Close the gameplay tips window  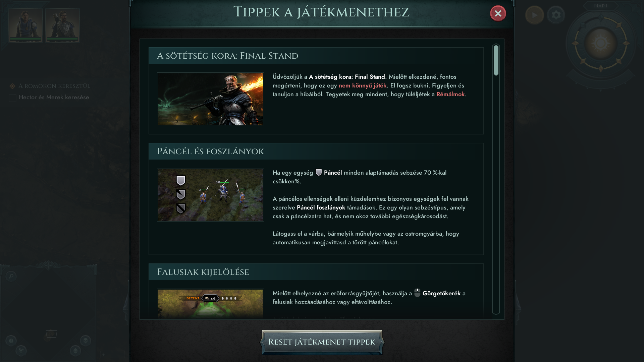tap(498, 13)
